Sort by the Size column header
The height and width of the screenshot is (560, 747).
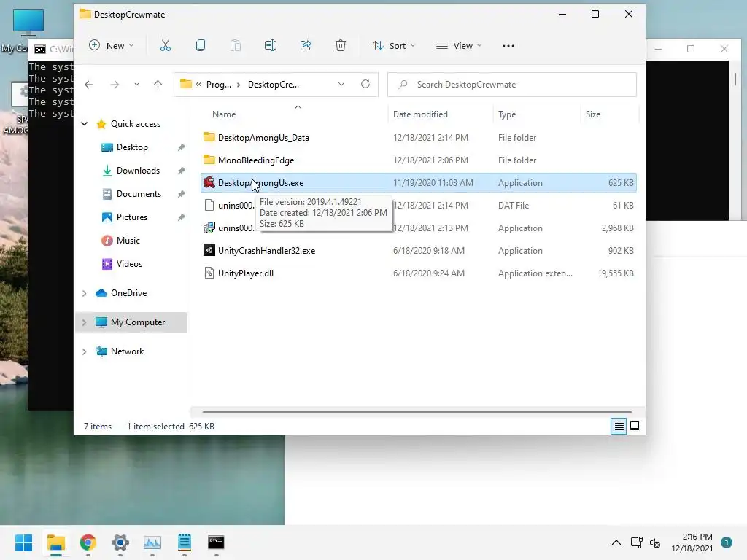click(x=592, y=114)
